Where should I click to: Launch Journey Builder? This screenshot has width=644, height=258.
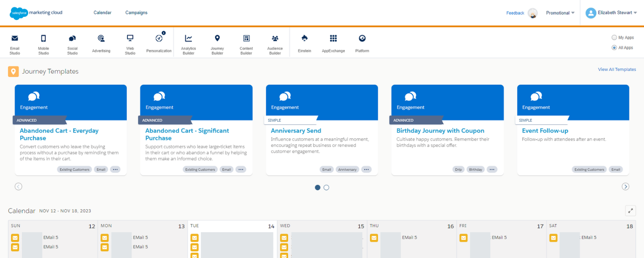pyautogui.click(x=217, y=44)
